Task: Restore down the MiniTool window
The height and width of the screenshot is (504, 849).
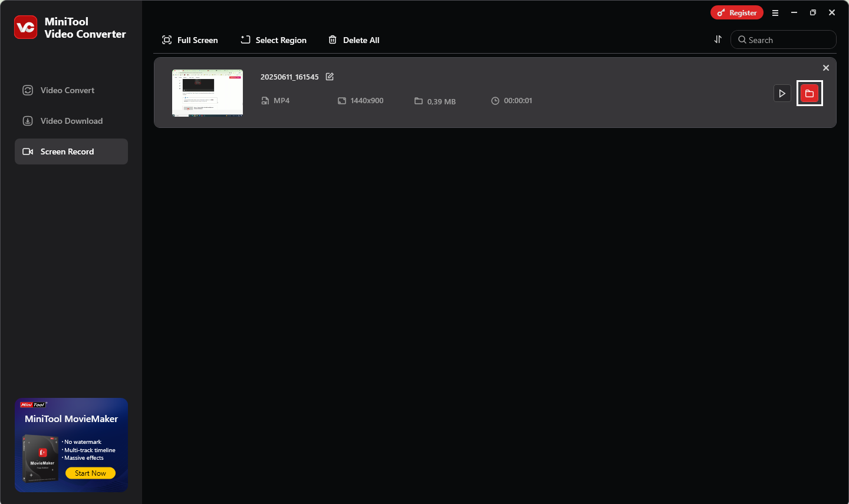Action: click(x=813, y=12)
